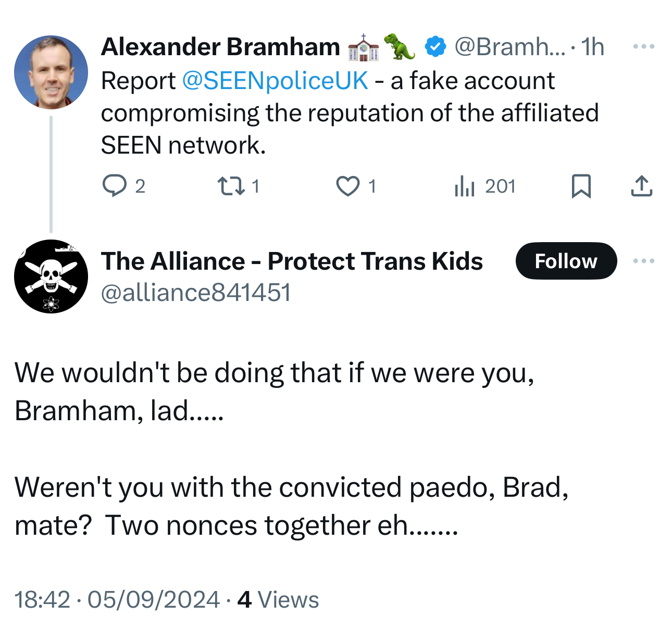Follow The Alliance account
The width and height of the screenshot is (672, 629).
[x=566, y=261]
